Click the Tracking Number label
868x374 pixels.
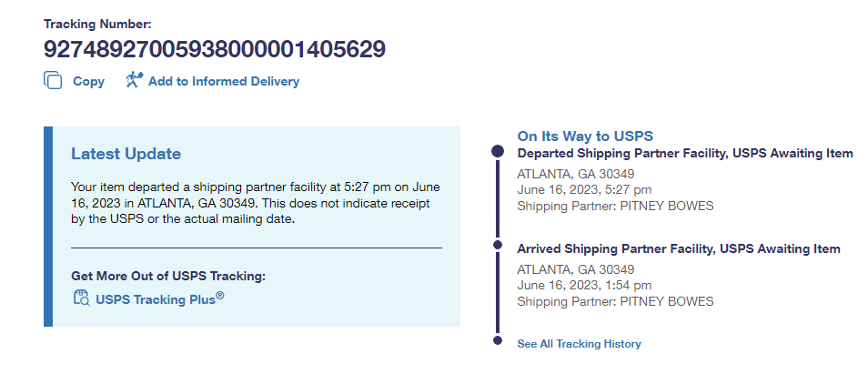(x=97, y=23)
